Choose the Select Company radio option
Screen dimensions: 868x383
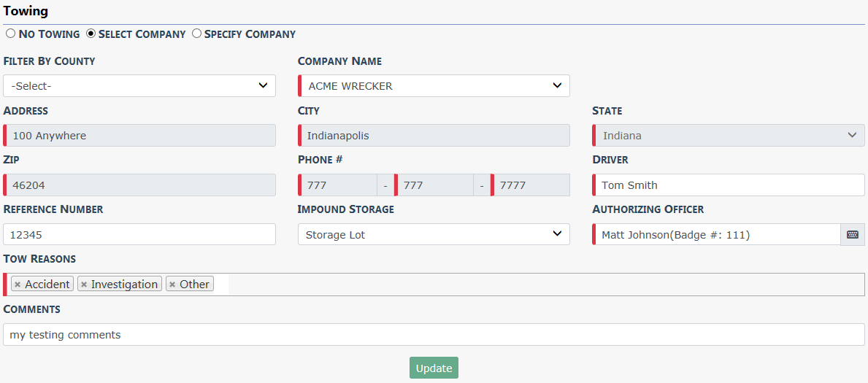(91, 34)
